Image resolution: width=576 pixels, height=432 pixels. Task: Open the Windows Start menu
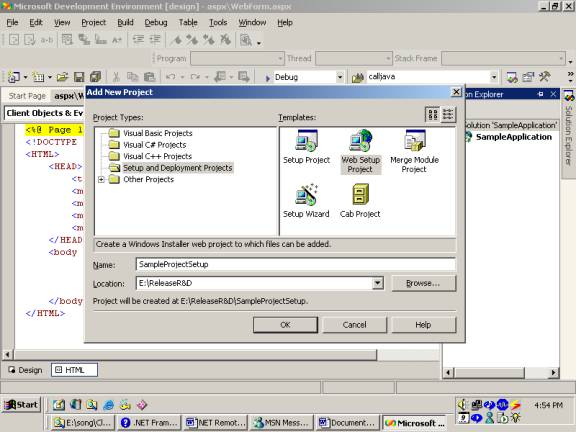point(22,405)
